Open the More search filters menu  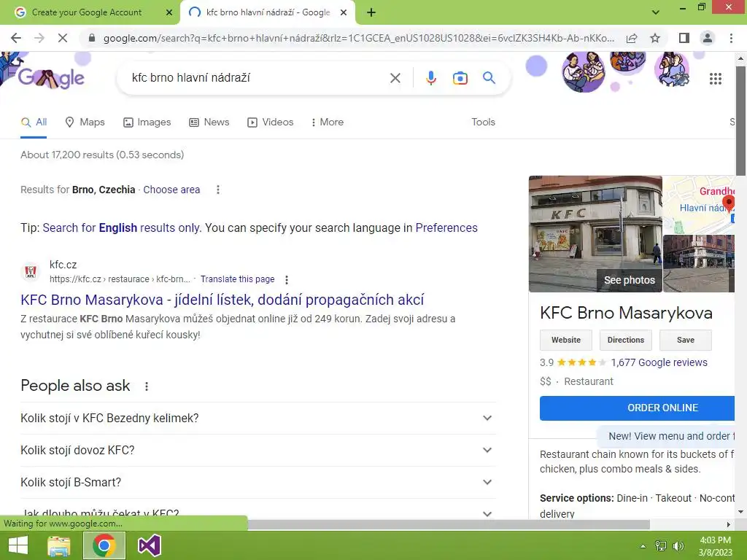click(328, 122)
